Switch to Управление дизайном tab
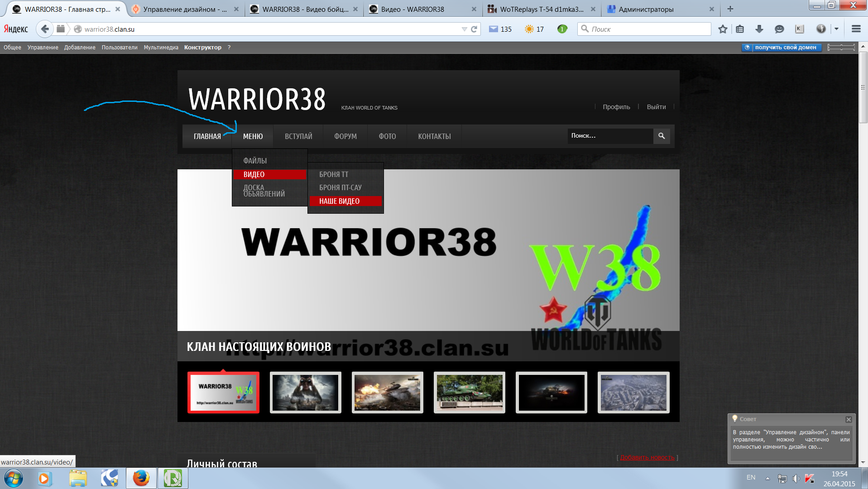The width and height of the screenshot is (868, 489). point(185,9)
